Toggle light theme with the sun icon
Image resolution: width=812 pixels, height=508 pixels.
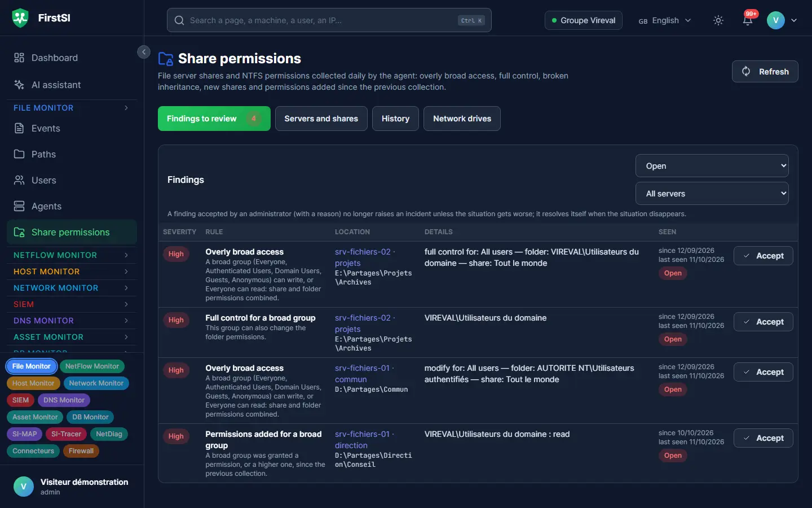tap(718, 20)
